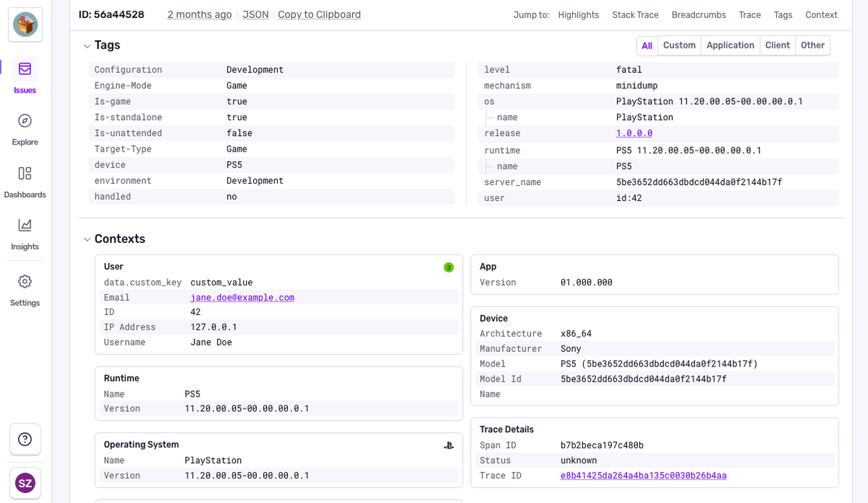Screen dimensions: 868x503
Task: Filter tags by Custom
Action: tap(679, 46)
